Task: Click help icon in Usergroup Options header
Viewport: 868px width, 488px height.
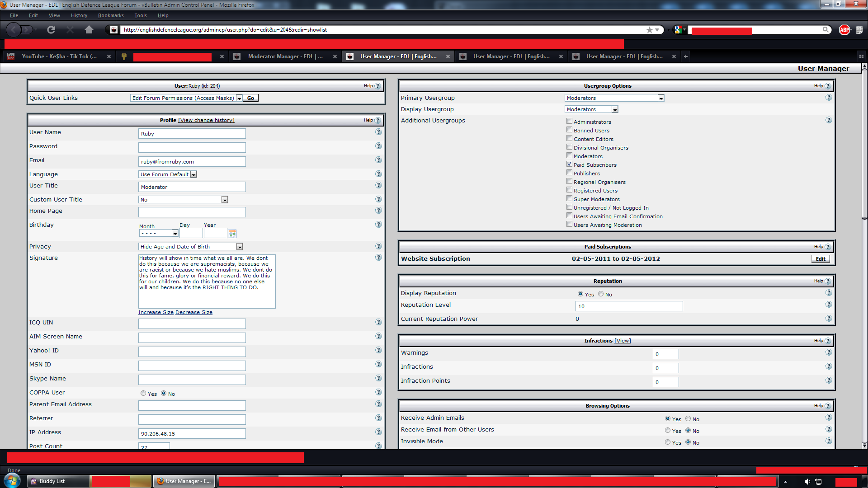Action: (x=828, y=86)
